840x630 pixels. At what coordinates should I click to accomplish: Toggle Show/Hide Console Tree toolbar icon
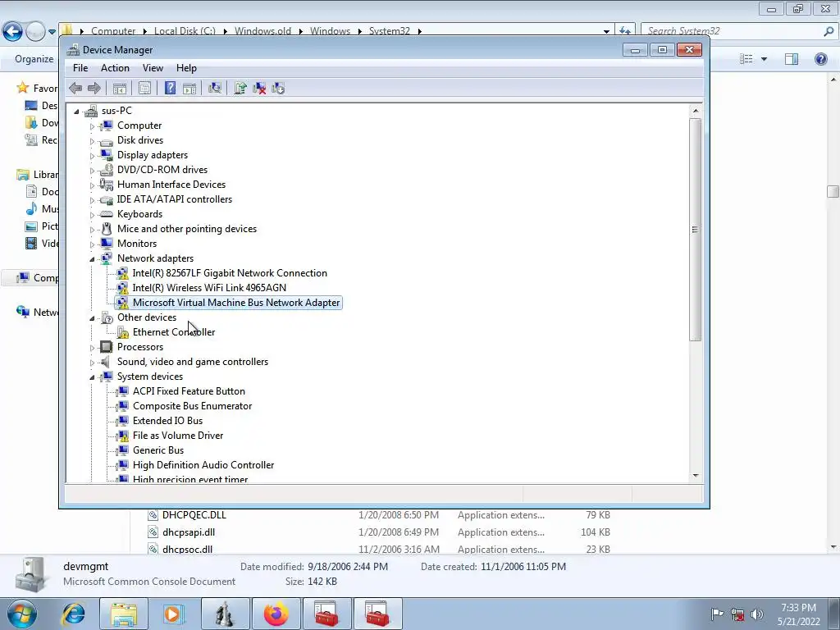(x=120, y=88)
